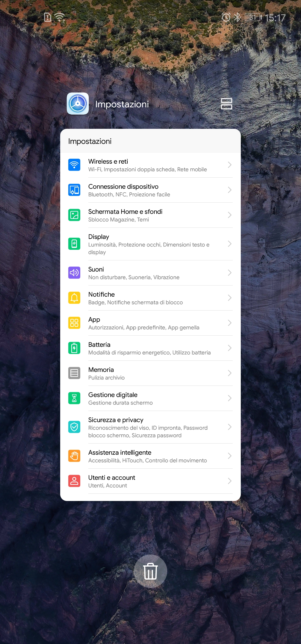301x644 pixels.
Task: Tap the App grid icon
Action: click(x=74, y=323)
